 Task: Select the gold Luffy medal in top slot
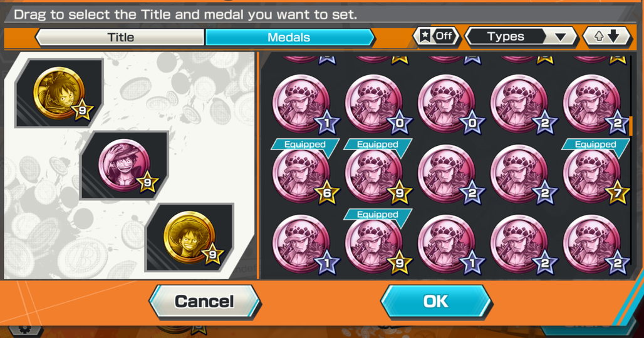click(59, 93)
